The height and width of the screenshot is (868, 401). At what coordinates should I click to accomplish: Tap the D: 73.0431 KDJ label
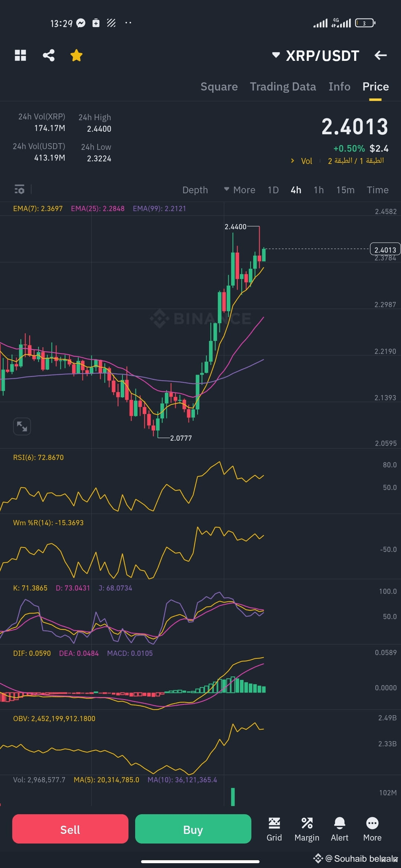[73, 588]
